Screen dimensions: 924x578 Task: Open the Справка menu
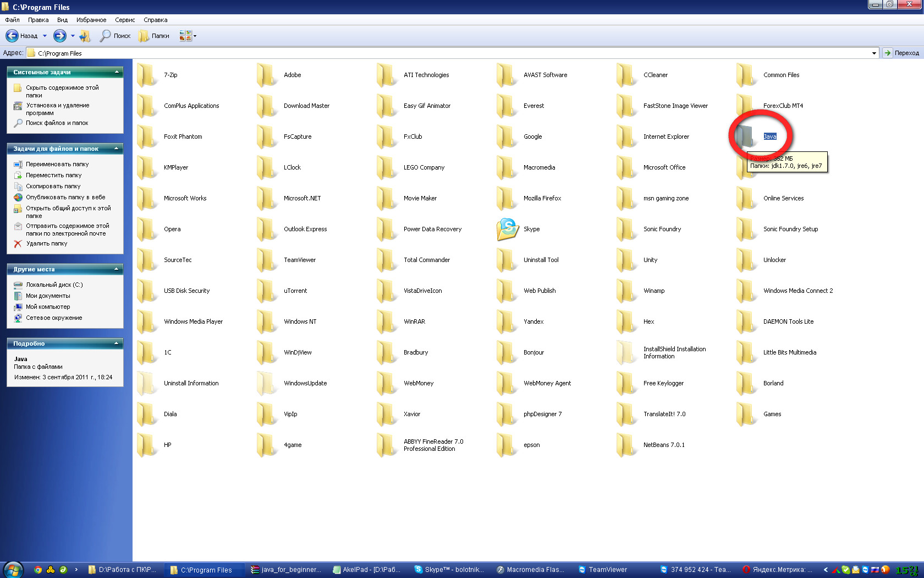(x=156, y=20)
